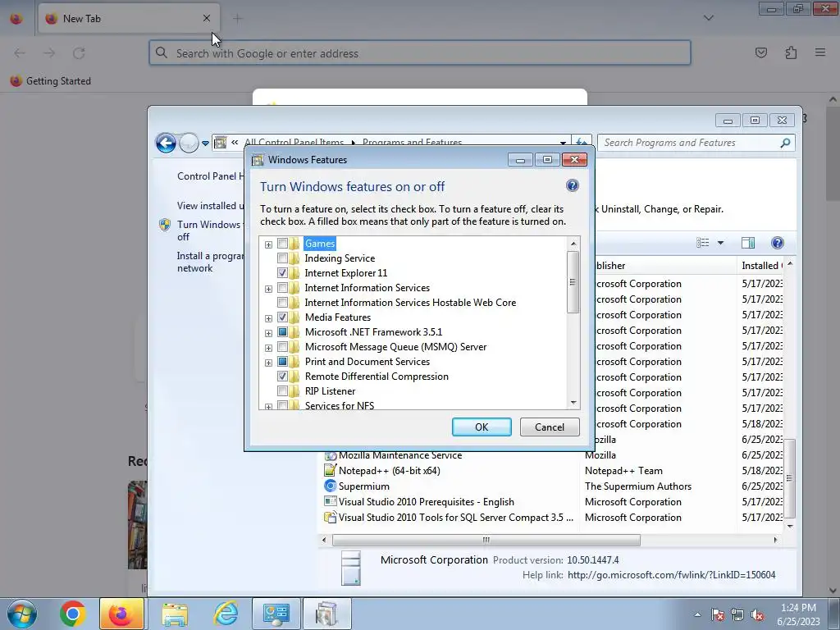
Task: Open Windows Start menu orb
Action: tap(22, 614)
